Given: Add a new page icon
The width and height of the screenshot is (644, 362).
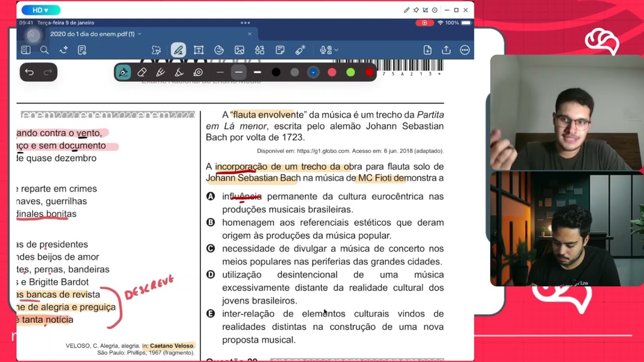Looking at the screenshot, I should click(x=427, y=50).
